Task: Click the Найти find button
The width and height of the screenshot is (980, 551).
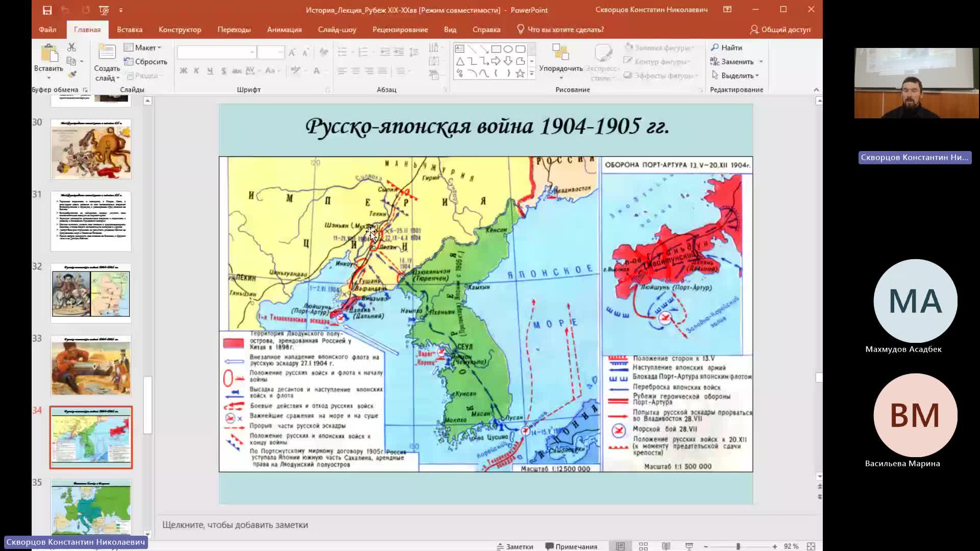Action: [x=726, y=47]
